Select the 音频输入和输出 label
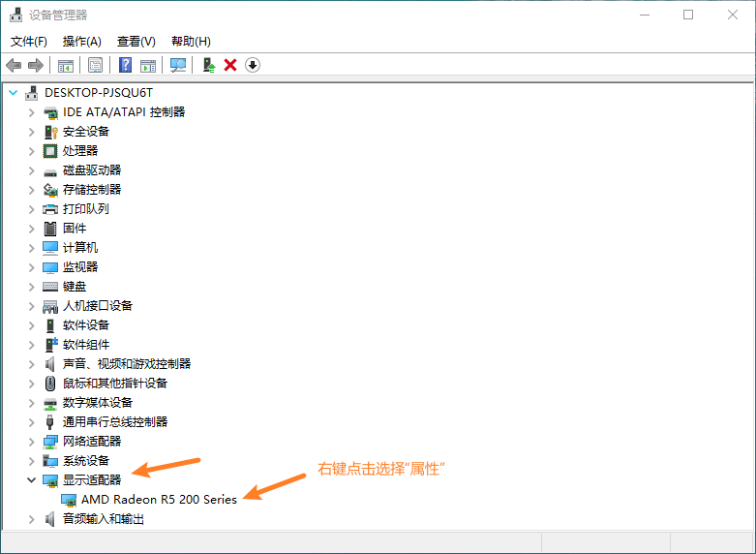This screenshot has width=756, height=554. [104, 519]
